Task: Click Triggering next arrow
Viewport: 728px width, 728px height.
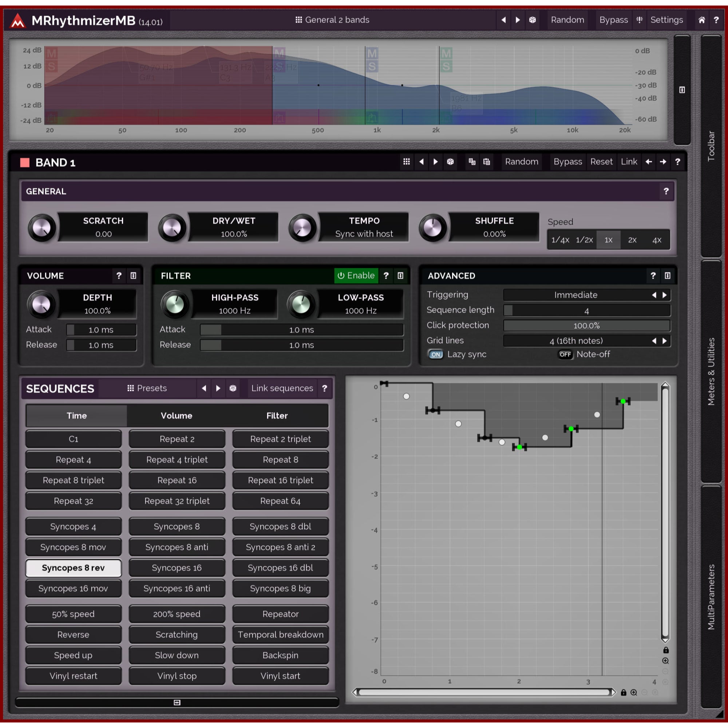Action: (665, 295)
